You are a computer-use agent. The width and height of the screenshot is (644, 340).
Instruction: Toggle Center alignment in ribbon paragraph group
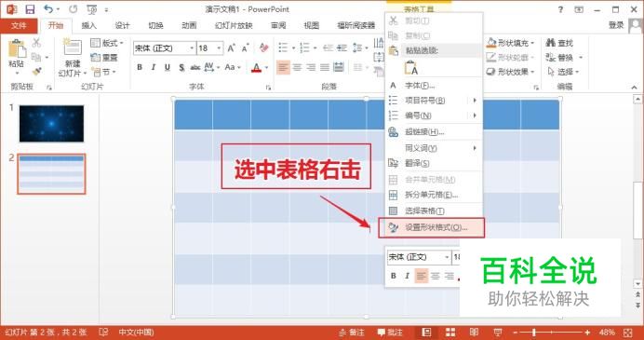tap(297, 67)
